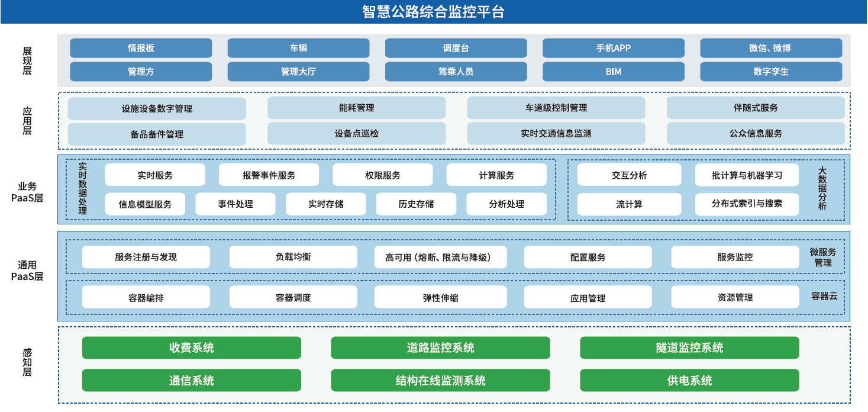Select the 隧道监控系统 module
This screenshot has width=868, height=412.
[x=690, y=348]
